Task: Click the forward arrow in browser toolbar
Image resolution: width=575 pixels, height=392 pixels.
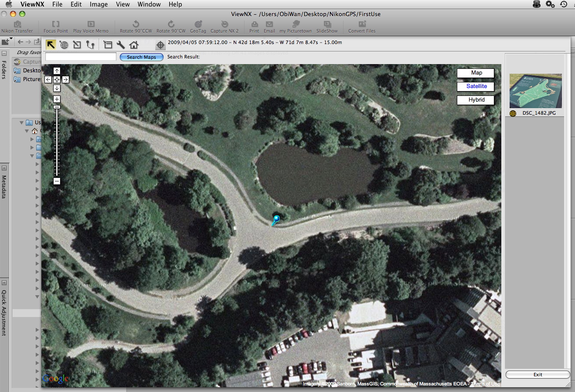Action: pyautogui.click(x=28, y=42)
